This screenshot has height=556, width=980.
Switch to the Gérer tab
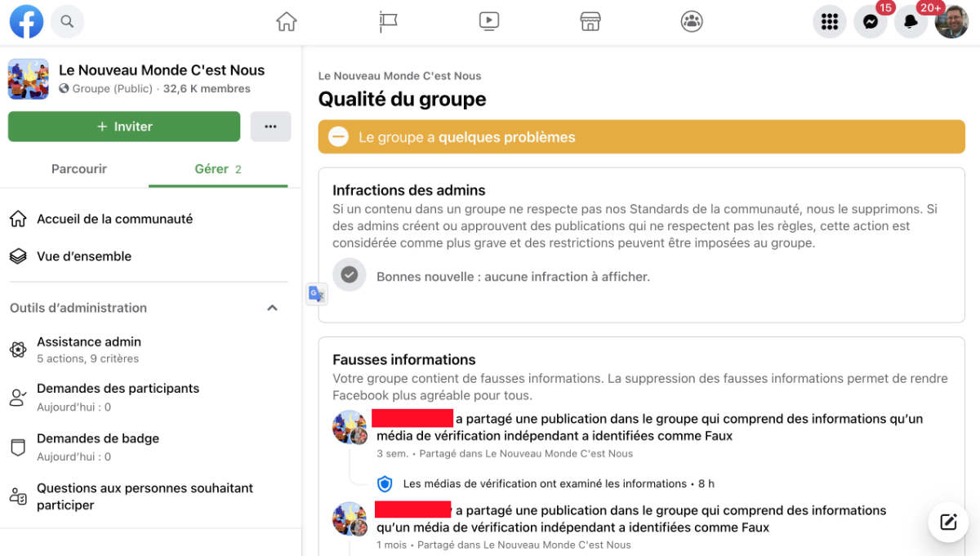[x=218, y=169]
